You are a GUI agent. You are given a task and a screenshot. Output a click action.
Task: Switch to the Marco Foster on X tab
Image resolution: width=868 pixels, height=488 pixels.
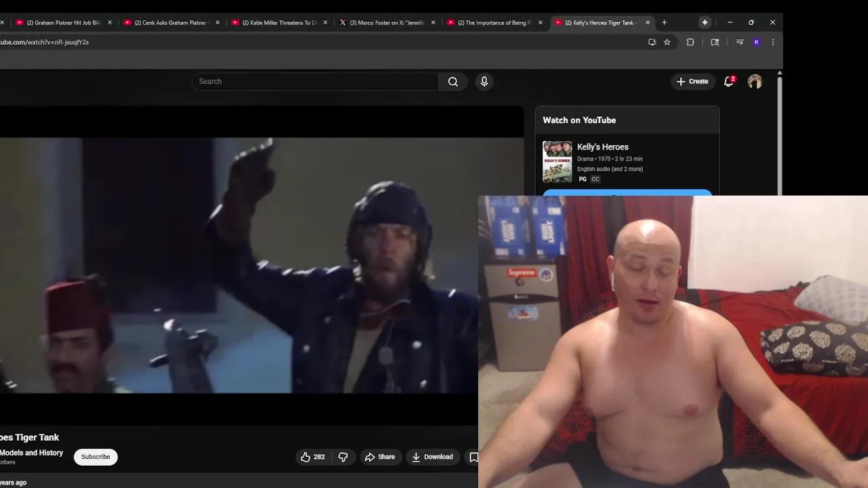click(387, 22)
